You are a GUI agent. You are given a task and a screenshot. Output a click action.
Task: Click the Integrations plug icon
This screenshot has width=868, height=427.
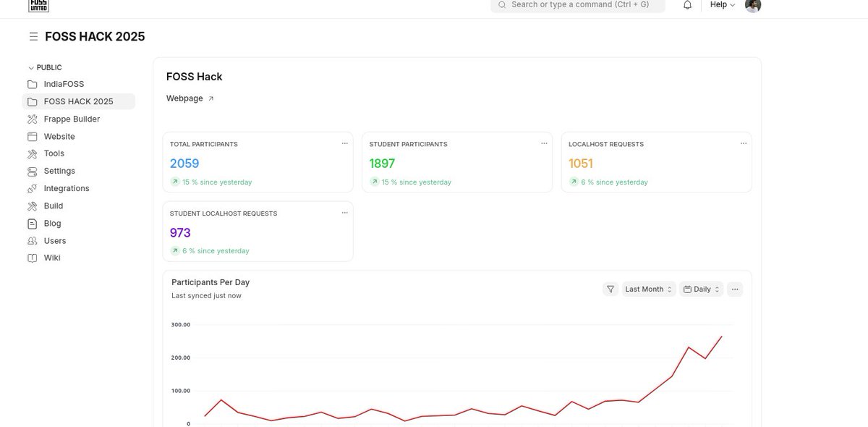32,188
